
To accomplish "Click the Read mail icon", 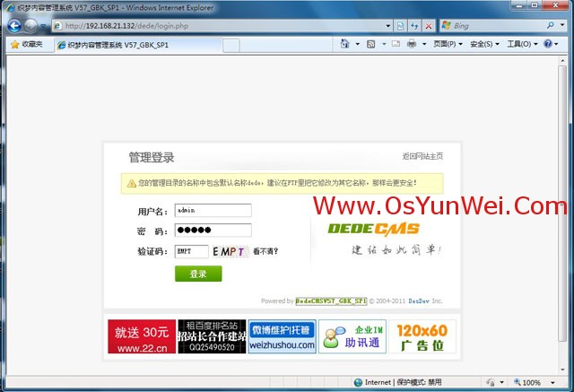I will coord(396,44).
